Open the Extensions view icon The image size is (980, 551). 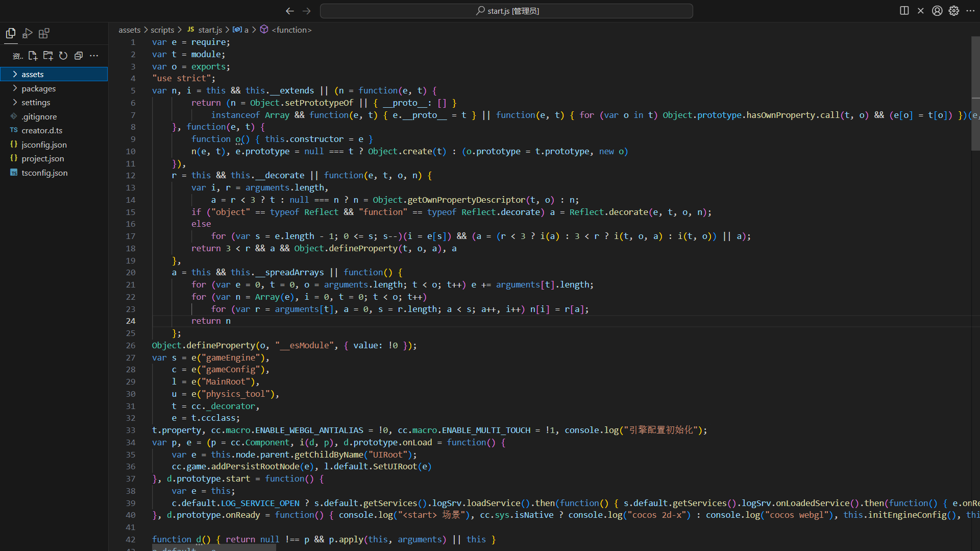point(44,34)
